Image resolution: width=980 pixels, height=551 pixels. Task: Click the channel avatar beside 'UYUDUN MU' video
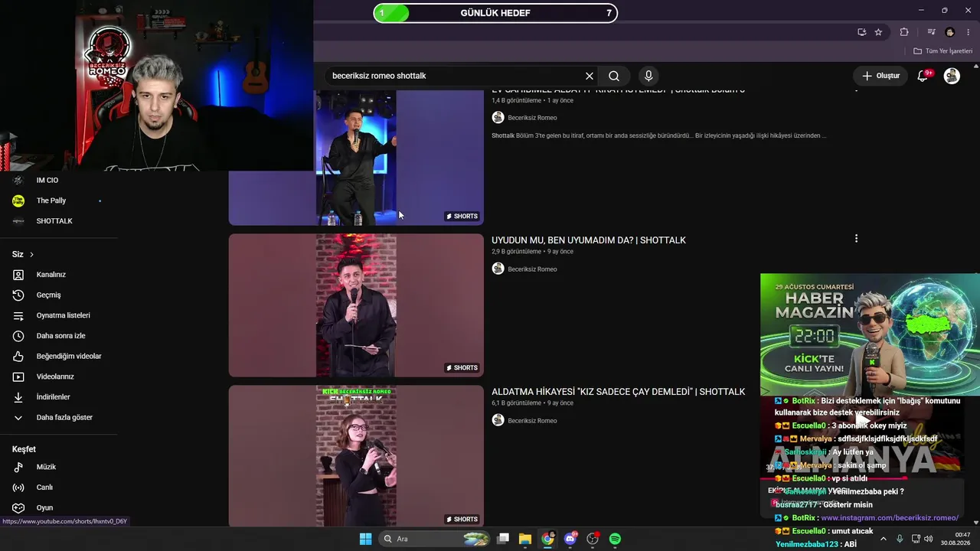[498, 269]
